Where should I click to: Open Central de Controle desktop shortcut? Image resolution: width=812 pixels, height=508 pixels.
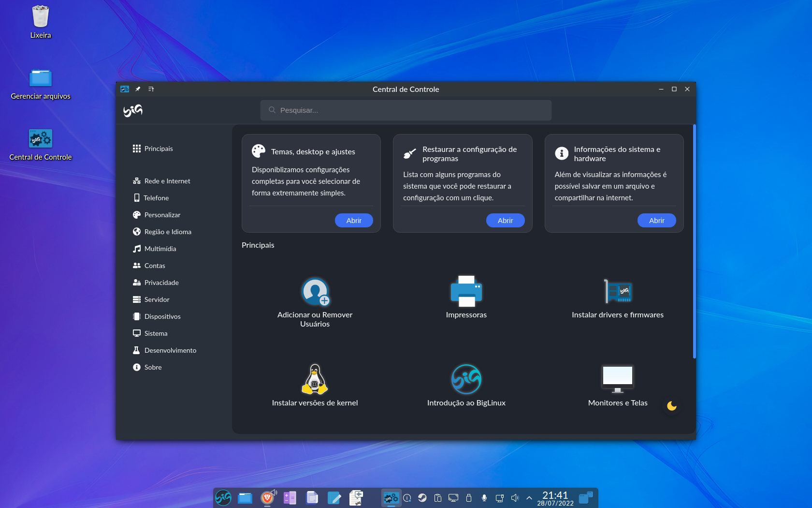(x=41, y=145)
